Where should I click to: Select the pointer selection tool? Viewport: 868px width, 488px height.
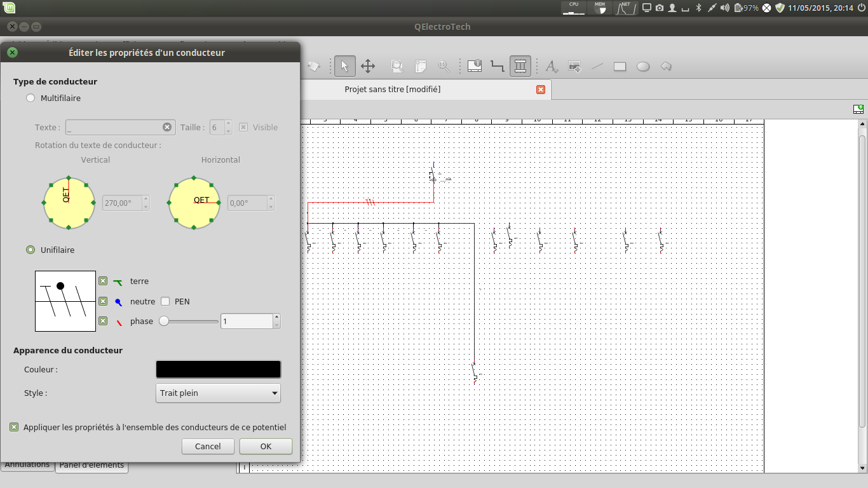[344, 66]
